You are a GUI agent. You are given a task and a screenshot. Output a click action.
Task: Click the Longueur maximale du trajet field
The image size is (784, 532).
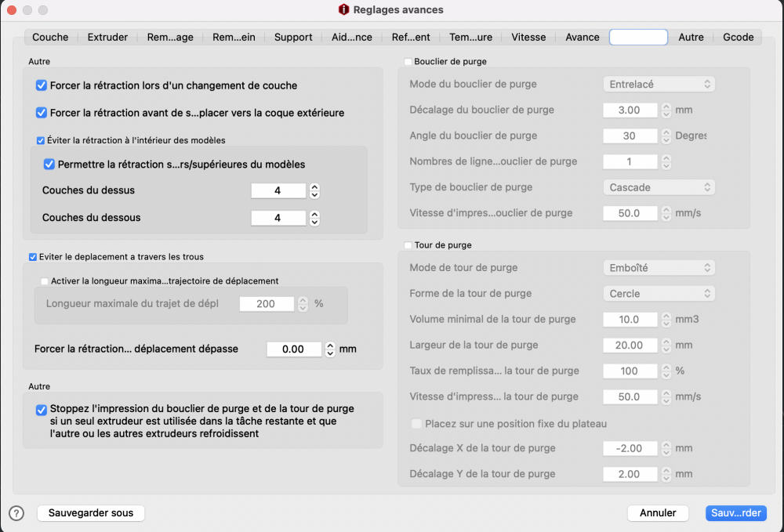[267, 304]
